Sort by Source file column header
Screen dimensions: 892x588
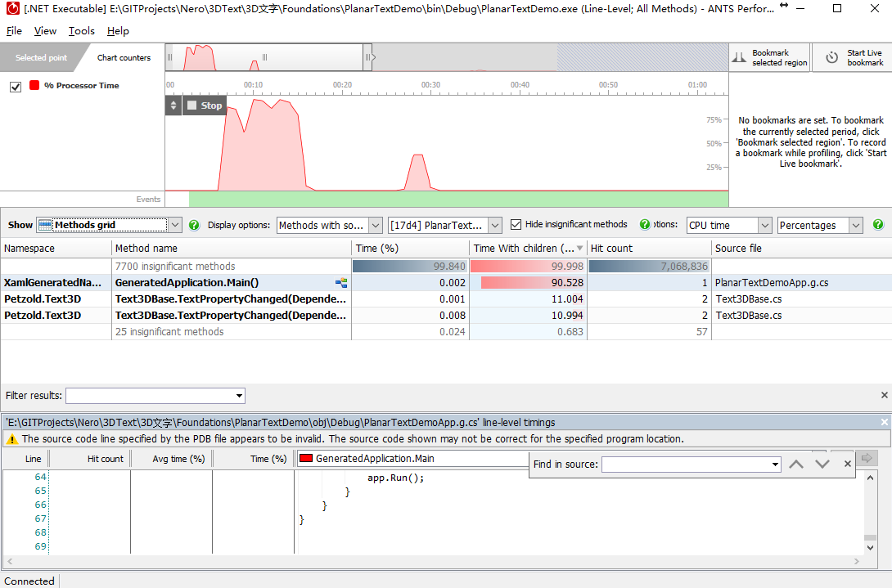pos(801,249)
